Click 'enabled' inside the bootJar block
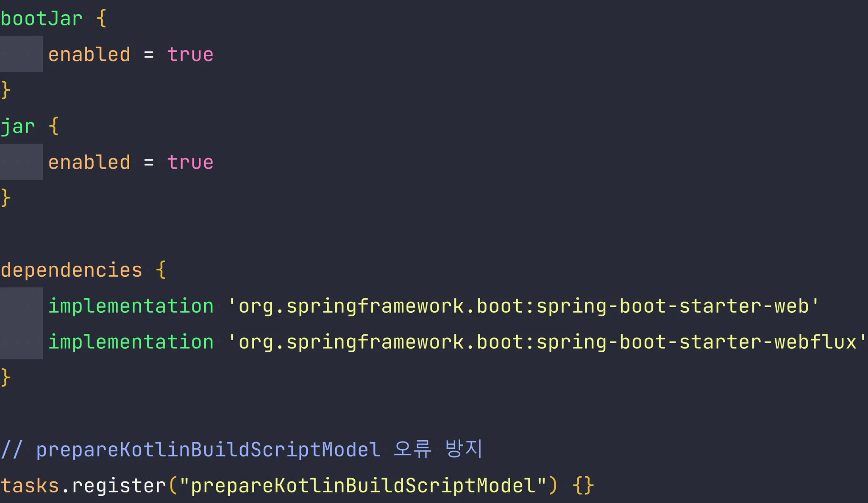 tap(89, 55)
